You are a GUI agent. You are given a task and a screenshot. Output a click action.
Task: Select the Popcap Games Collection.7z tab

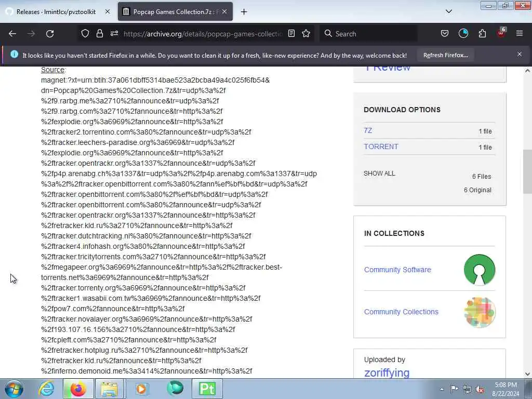click(x=175, y=11)
